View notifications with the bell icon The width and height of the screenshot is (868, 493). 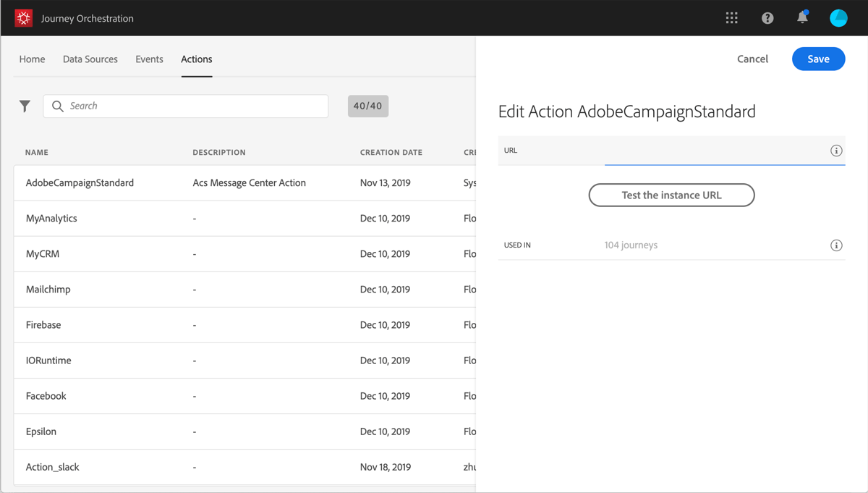(x=802, y=18)
